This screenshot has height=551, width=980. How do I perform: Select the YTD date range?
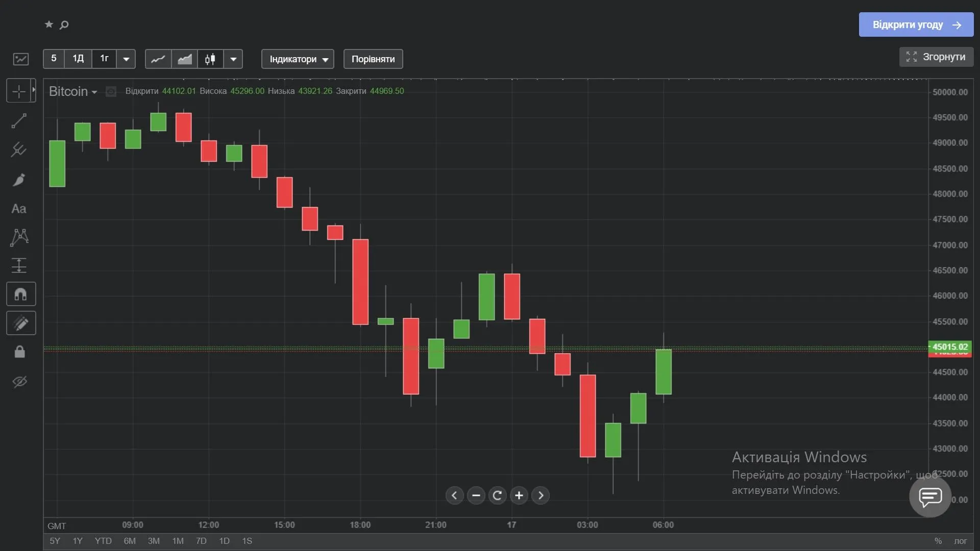tap(103, 541)
